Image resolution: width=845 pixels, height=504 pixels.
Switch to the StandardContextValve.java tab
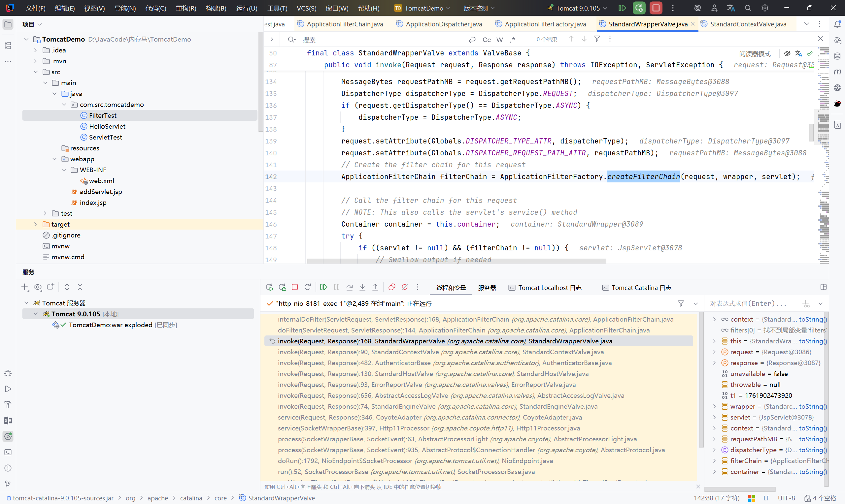(748, 24)
